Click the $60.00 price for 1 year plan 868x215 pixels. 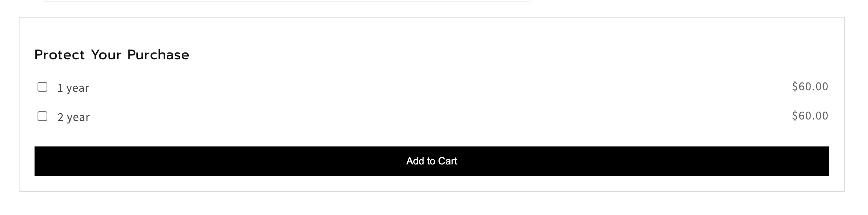point(810,87)
